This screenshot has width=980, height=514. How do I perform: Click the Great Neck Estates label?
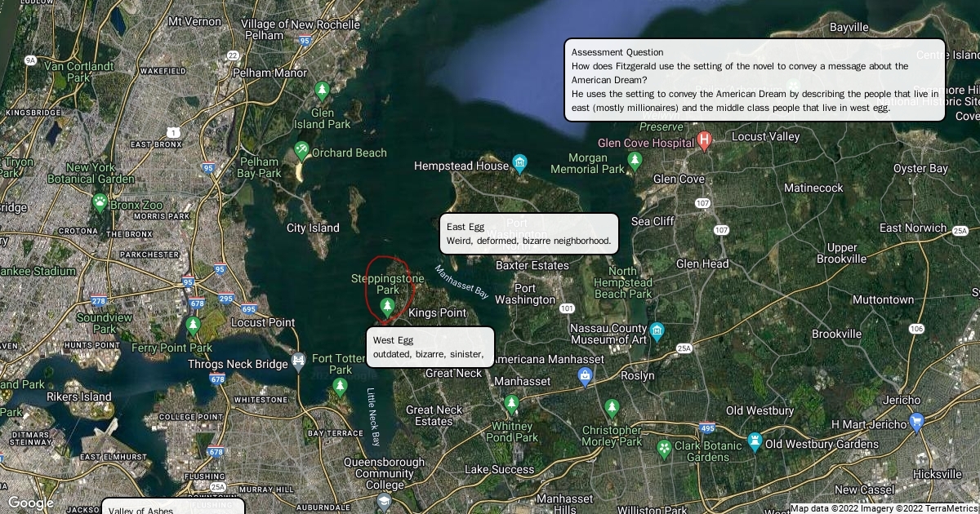(434, 415)
